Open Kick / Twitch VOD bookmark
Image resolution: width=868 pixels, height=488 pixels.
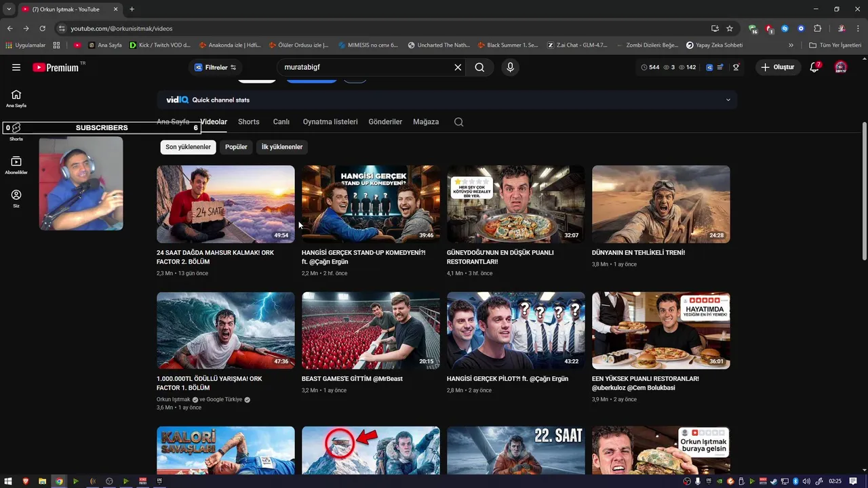click(x=160, y=45)
